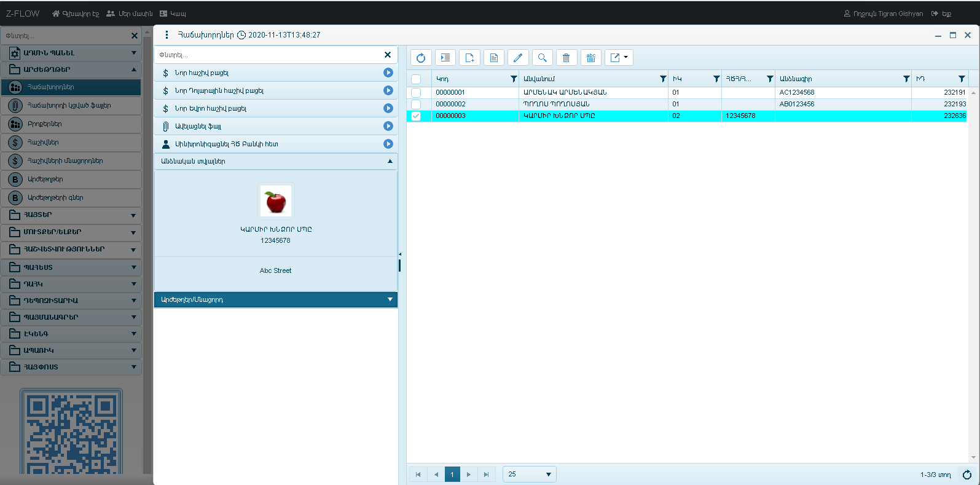The image size is (980, 485).
Task: Click the Ավելացնել ֆայլ attach file action
Action: 388,126
